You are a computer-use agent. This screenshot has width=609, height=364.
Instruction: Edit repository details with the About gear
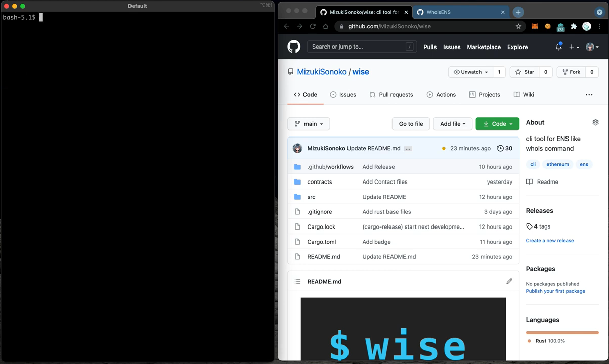coord(595,122)
